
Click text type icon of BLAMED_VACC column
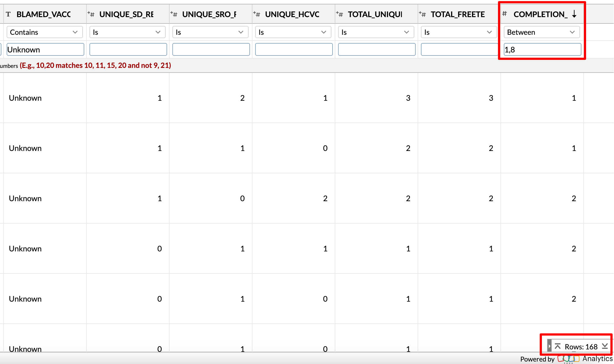pos(8,14)
